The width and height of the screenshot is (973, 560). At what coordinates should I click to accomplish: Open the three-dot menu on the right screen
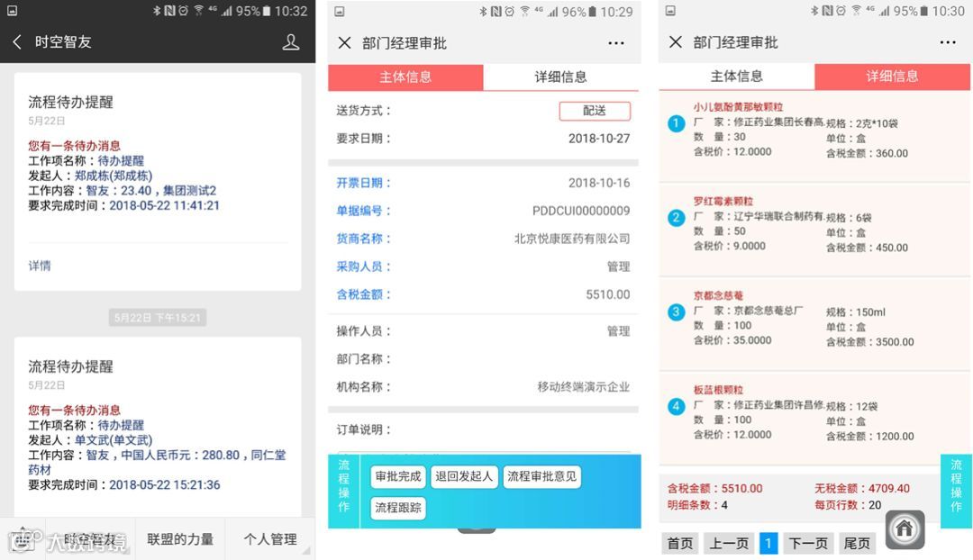[948, 42]
